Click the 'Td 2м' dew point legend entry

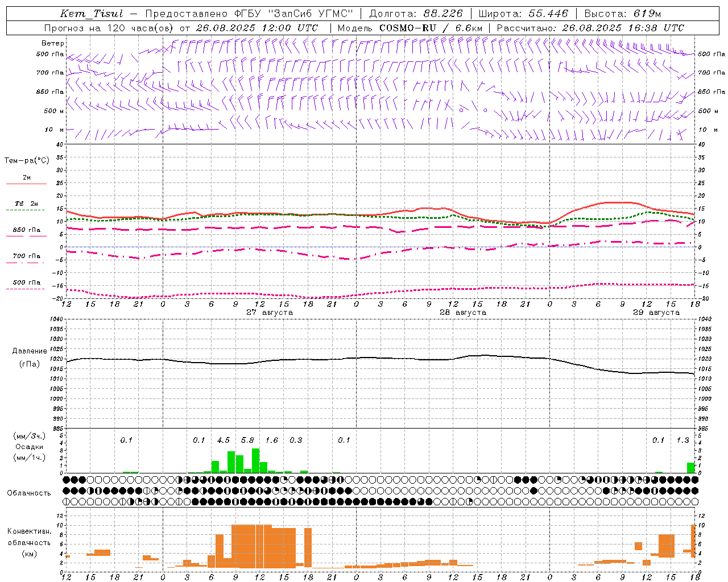click(27, 203)
